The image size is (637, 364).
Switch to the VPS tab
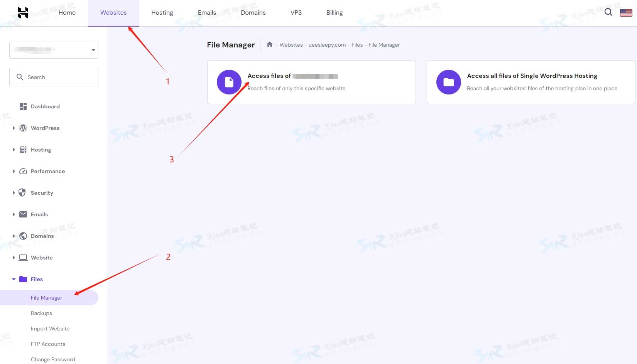point(296,13)
